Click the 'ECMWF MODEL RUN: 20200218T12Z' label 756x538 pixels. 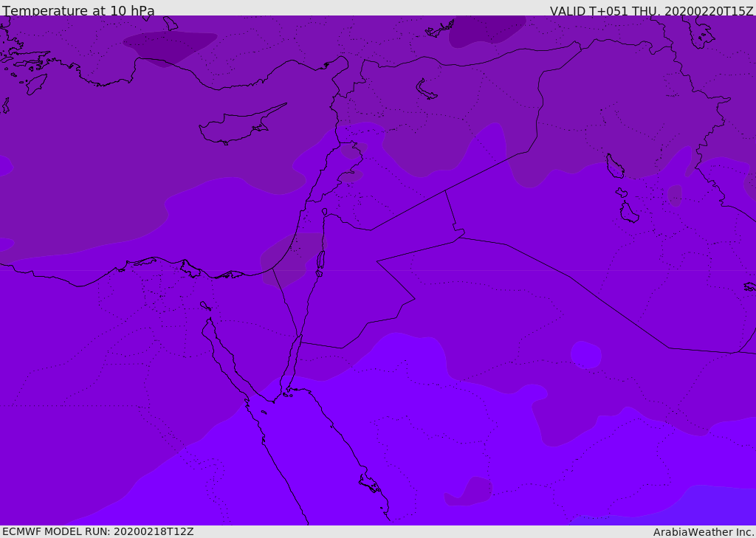98,531
